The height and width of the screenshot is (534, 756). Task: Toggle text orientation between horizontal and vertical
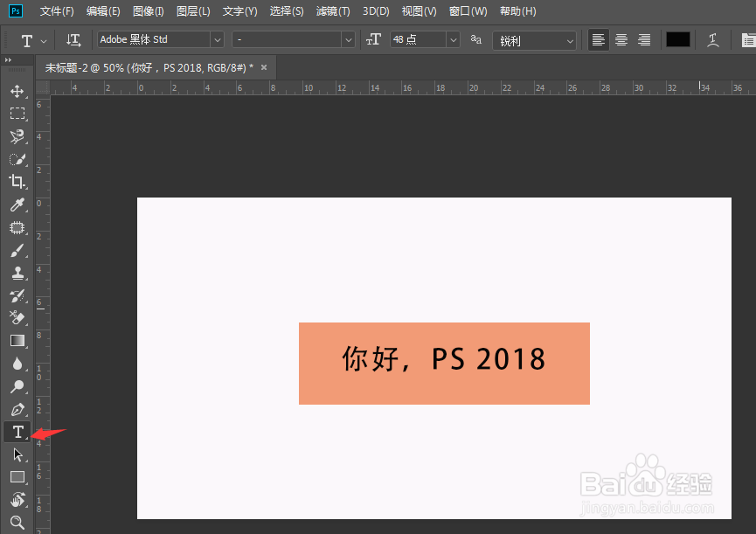73,39
